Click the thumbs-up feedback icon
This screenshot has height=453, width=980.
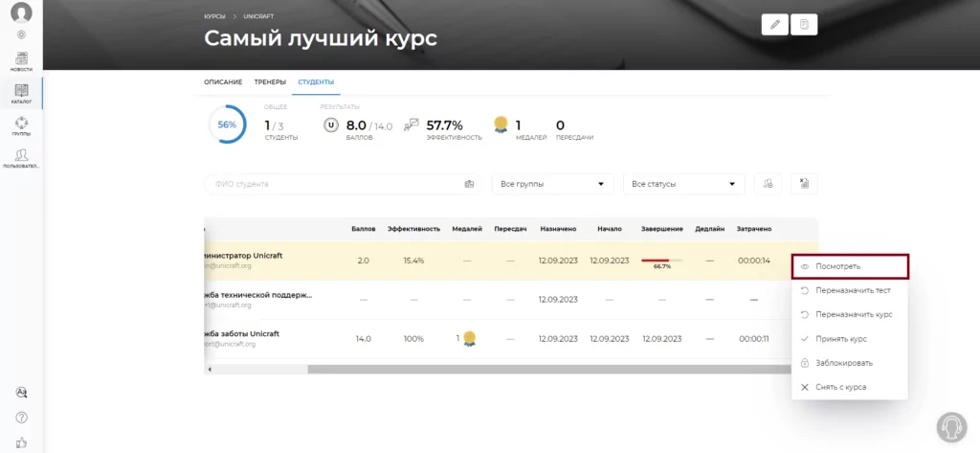tap(21, 442)
